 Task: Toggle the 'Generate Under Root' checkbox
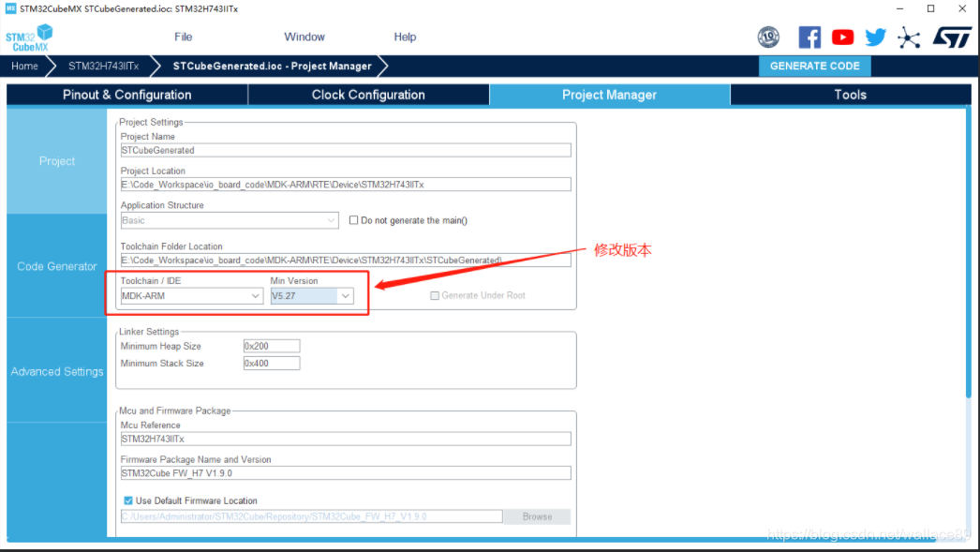[x=435, y=295]
